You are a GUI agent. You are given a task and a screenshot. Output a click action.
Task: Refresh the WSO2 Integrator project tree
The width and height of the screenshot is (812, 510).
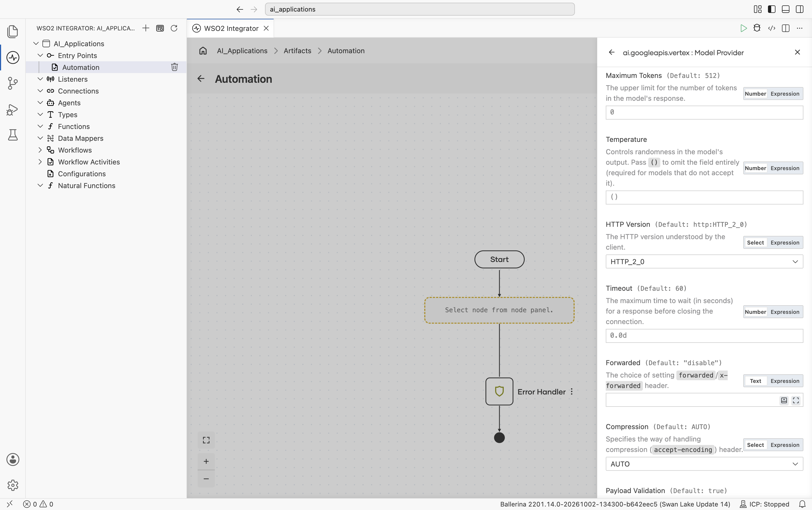[x=174, y=28]
